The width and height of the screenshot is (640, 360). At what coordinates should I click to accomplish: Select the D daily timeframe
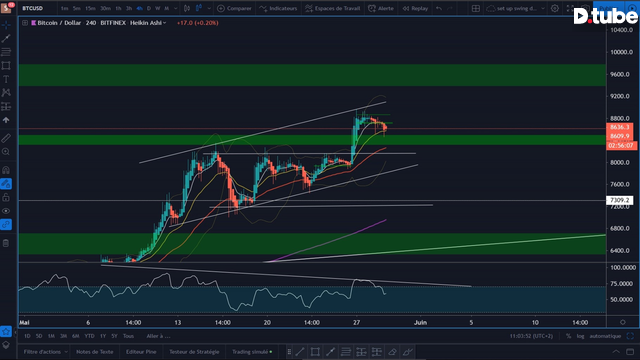pos(149,8)
